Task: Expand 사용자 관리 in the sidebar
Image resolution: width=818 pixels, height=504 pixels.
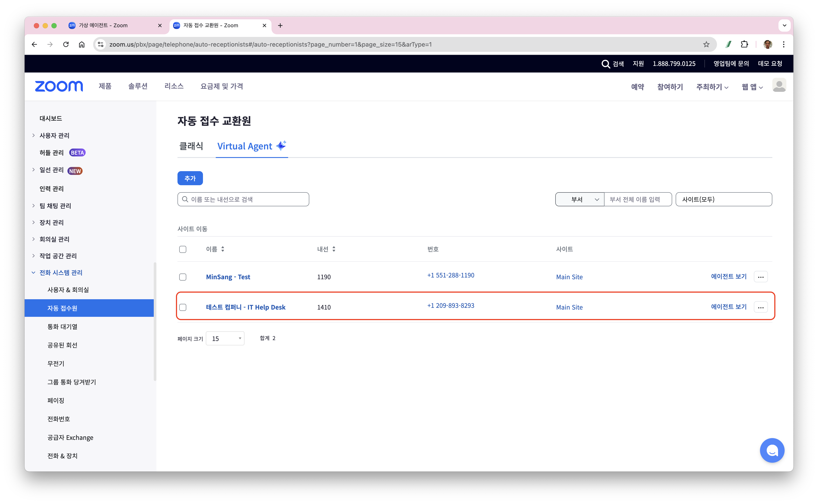Action: pos(33,135)
